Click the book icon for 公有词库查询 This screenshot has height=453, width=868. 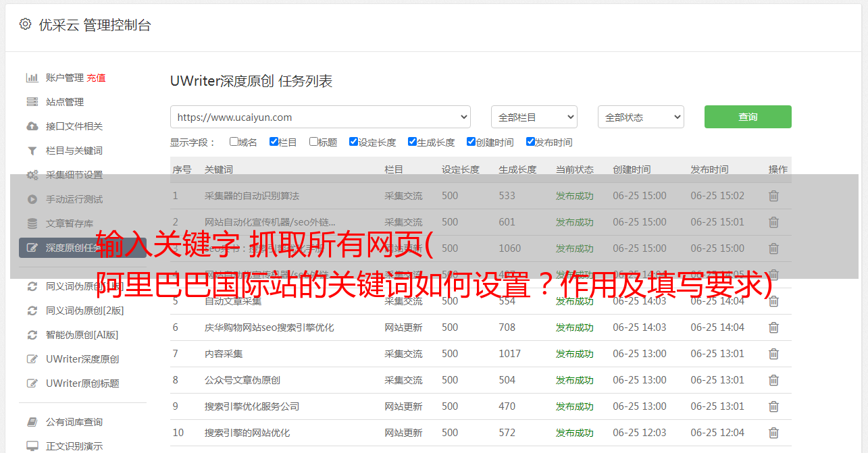[x=32, y=422]
